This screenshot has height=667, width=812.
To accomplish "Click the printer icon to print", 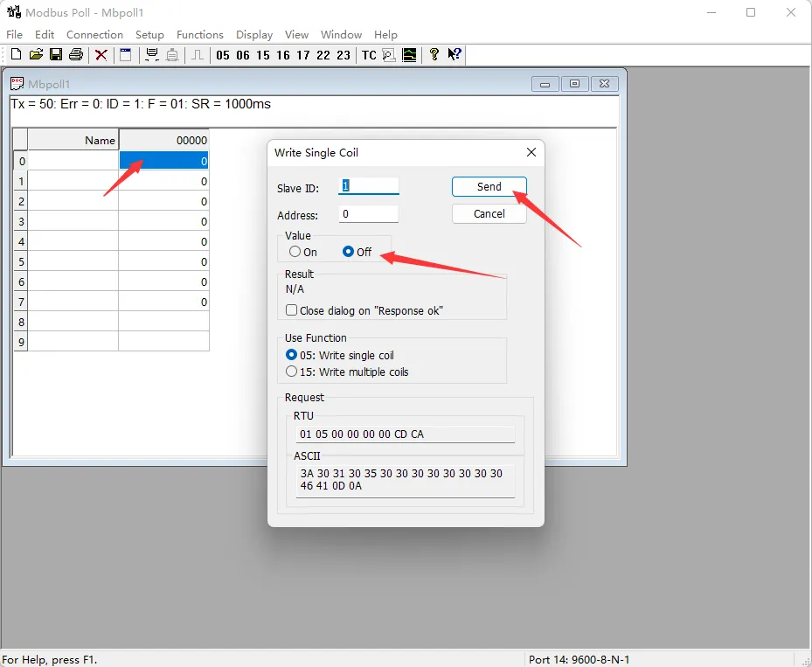I will click(x=76, y=54).
